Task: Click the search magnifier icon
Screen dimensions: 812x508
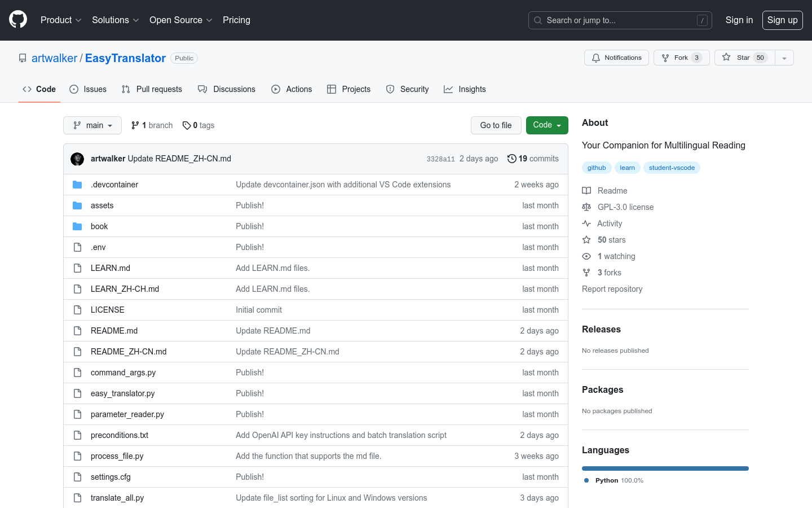Action: (538, 20)
